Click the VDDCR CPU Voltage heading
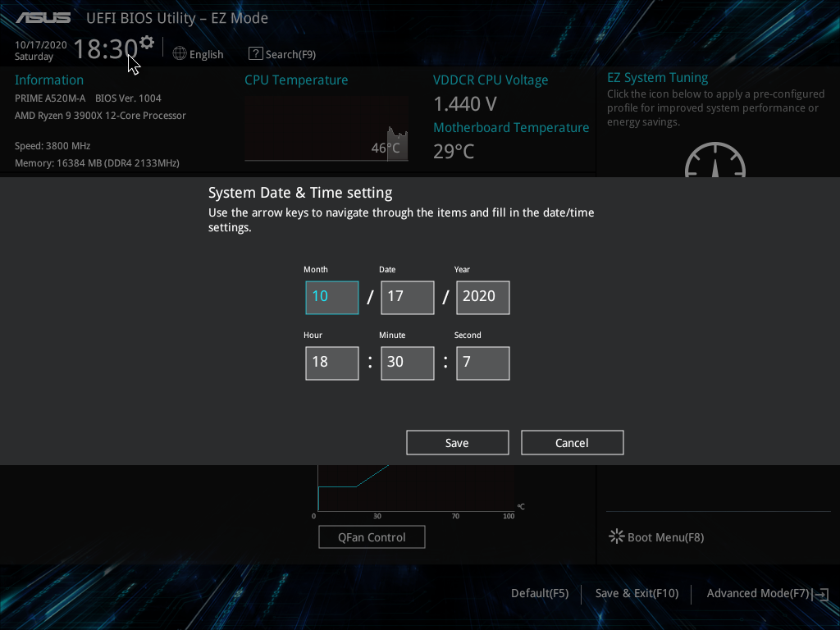 tap(491, 80)
